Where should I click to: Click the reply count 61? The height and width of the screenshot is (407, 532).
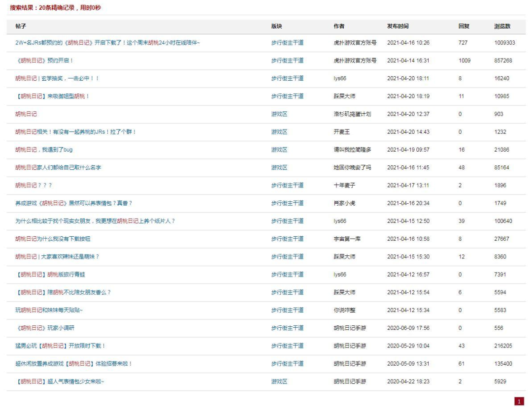click(462, 364)
